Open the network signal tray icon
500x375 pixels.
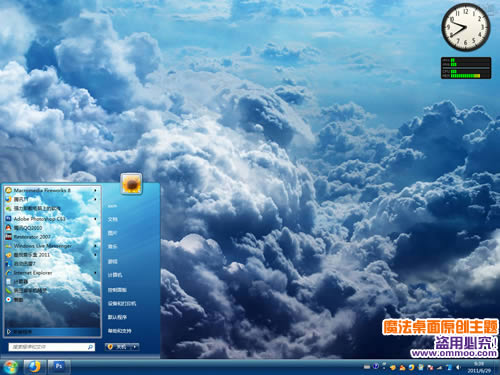(x=439, y=367)
